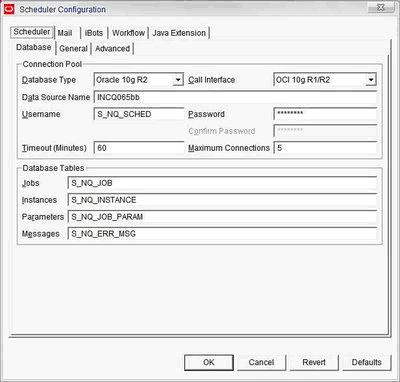The width and height of the screenshot is (400, 382).
Task: Click the Oracle icon in the title bar
Action: pyautogui.click(x=9, y=9)
